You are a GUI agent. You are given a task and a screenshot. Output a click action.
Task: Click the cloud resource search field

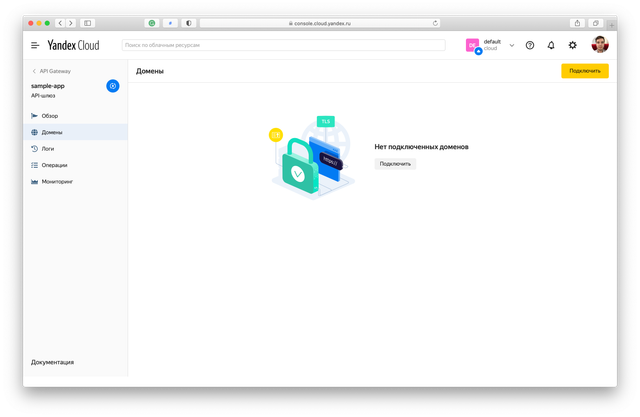coord(283,45)
